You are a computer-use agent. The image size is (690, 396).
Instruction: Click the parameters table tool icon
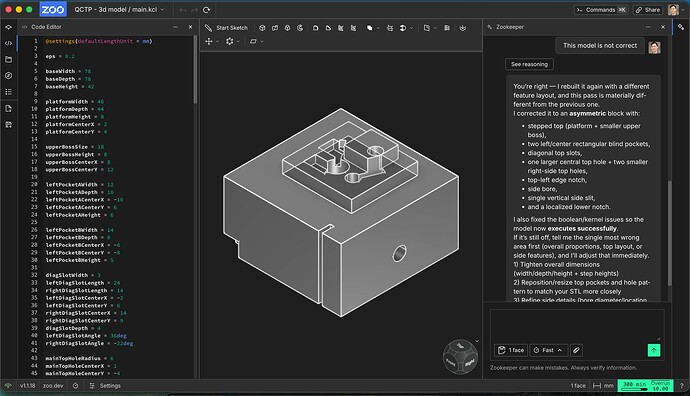coord(447,28)
